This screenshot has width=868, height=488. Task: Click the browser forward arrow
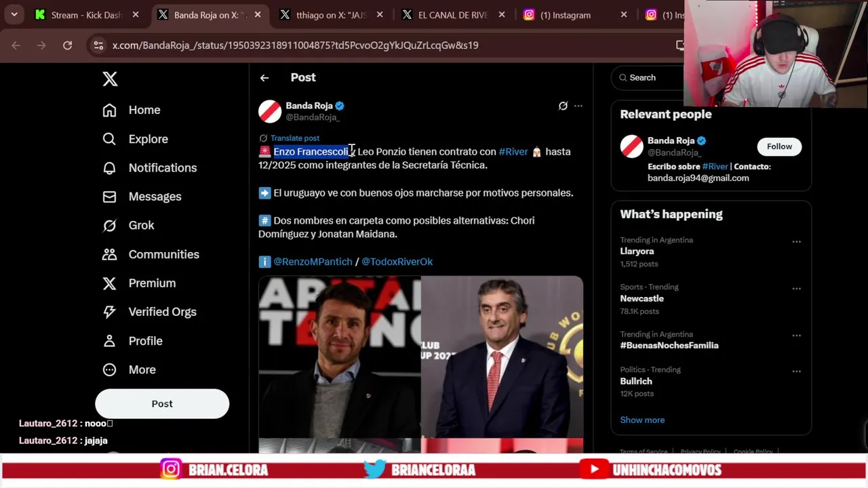pos(41,45)
